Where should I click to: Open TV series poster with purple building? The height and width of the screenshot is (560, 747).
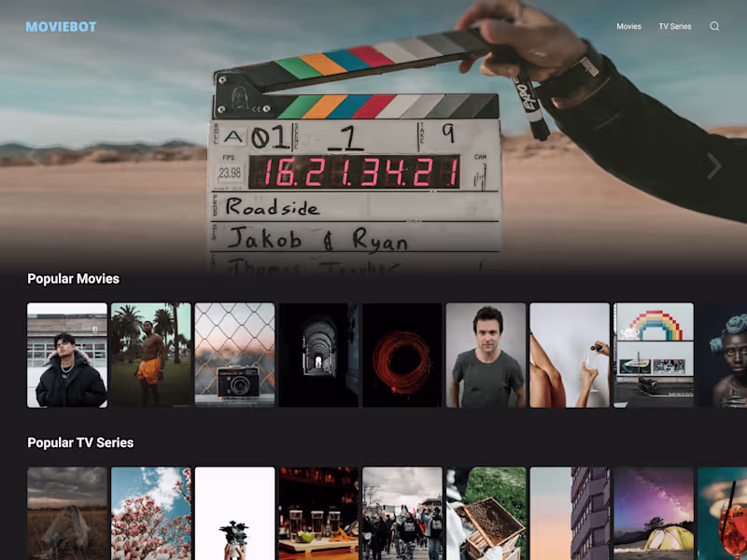(x=570, y=513)
